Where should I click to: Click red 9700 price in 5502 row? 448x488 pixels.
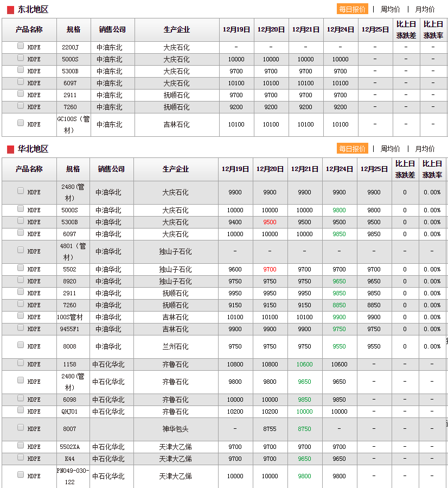(270, 270)
